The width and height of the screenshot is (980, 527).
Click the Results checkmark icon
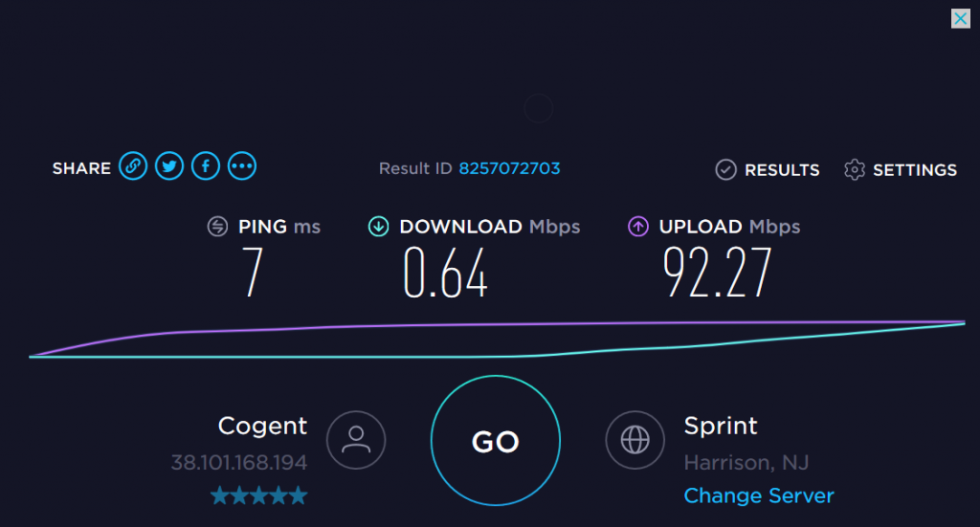[x=725, y=170]
